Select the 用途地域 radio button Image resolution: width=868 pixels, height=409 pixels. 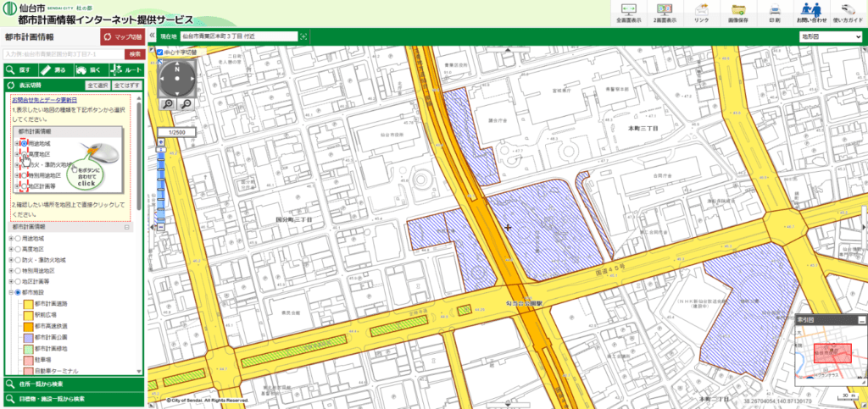(17, 239)
